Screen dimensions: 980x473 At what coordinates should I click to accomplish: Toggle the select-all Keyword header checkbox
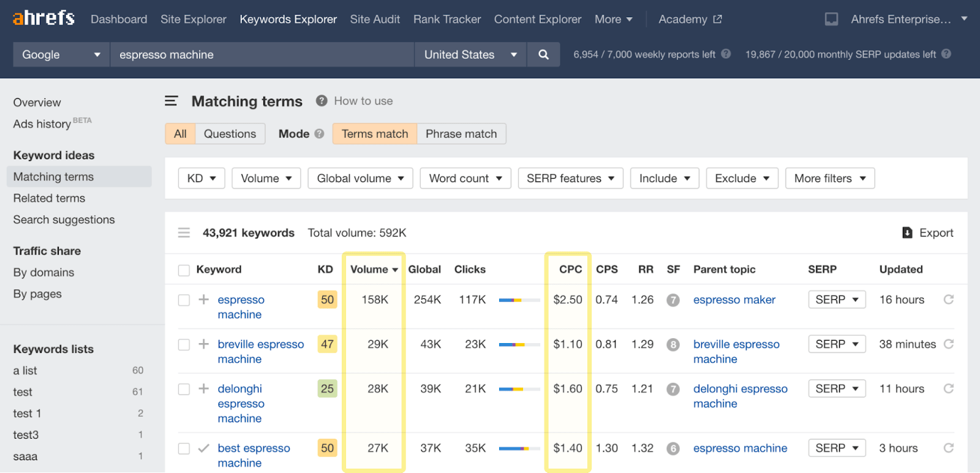point(184,270)
